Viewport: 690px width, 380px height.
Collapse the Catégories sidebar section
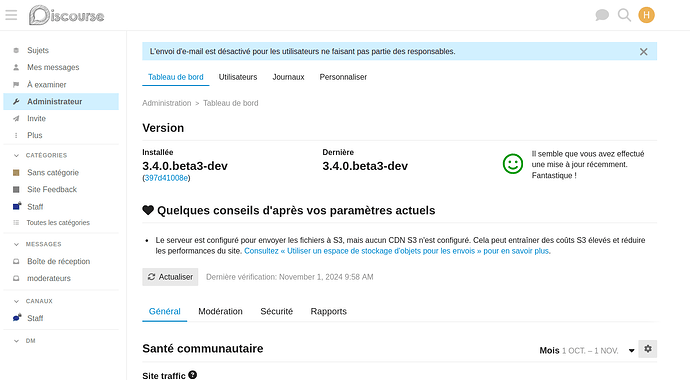40,155
